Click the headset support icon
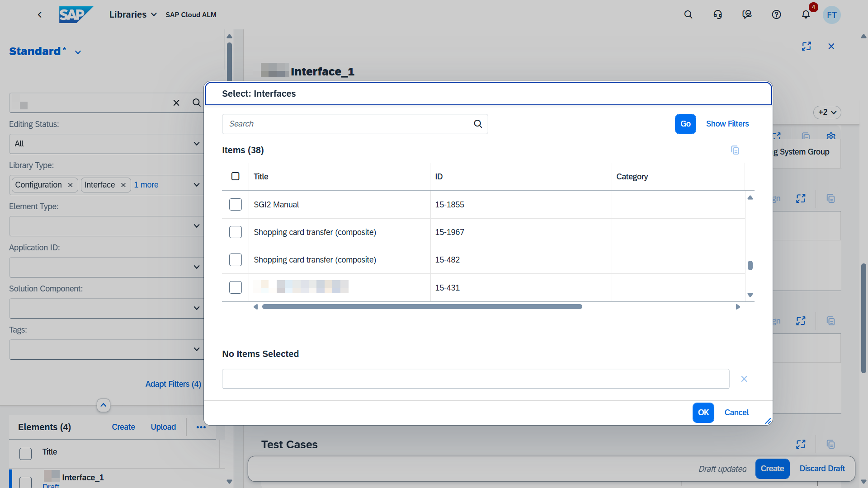Screen dimensions: 868x488 click(x=717, y=14)
